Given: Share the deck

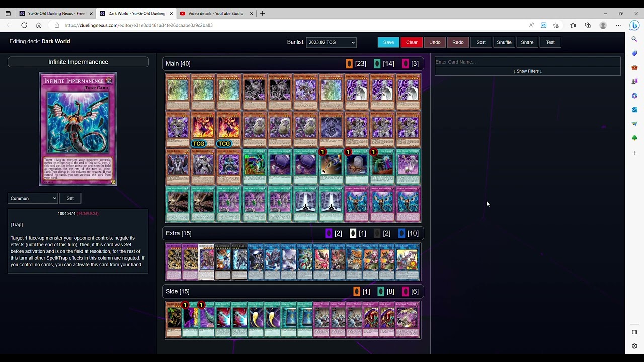Looking at the screenshot, I should (527, 43).
